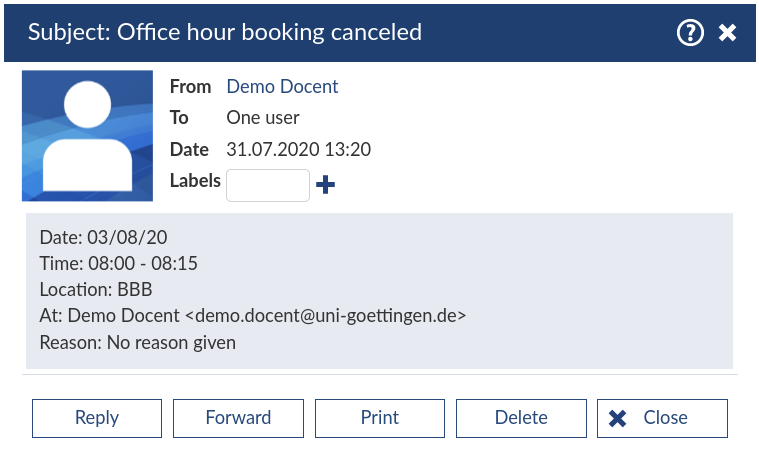Click the demo.docent@uni-goettingen.de email address
The width and height of the screenshot is (759, 465).
click(327, 316)
